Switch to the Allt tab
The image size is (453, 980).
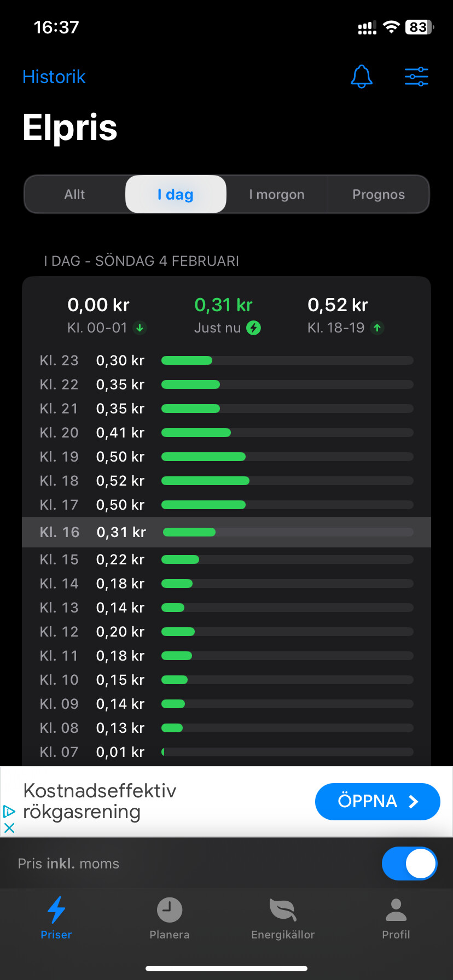tap(75, 195)
